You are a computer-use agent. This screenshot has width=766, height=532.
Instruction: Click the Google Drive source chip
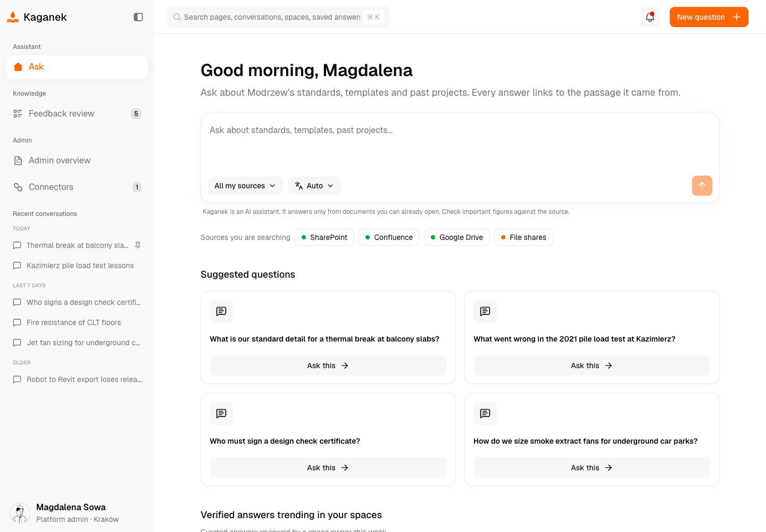[457, 237]
